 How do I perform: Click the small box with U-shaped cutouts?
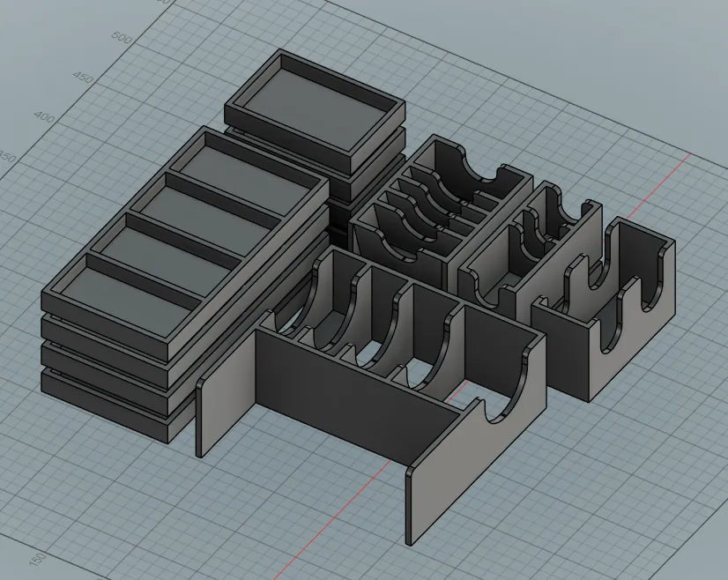(604, 308)
